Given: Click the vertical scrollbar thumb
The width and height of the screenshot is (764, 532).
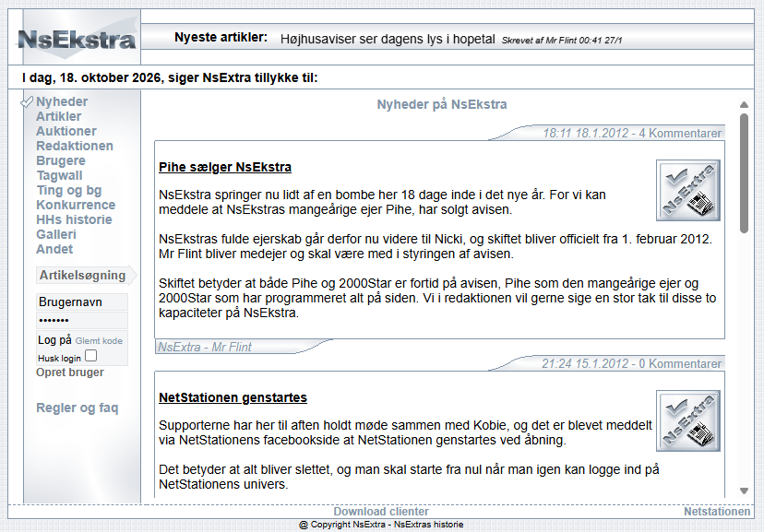Looking at the screenshot, I should pyautogui.click(x=744, y=173).
